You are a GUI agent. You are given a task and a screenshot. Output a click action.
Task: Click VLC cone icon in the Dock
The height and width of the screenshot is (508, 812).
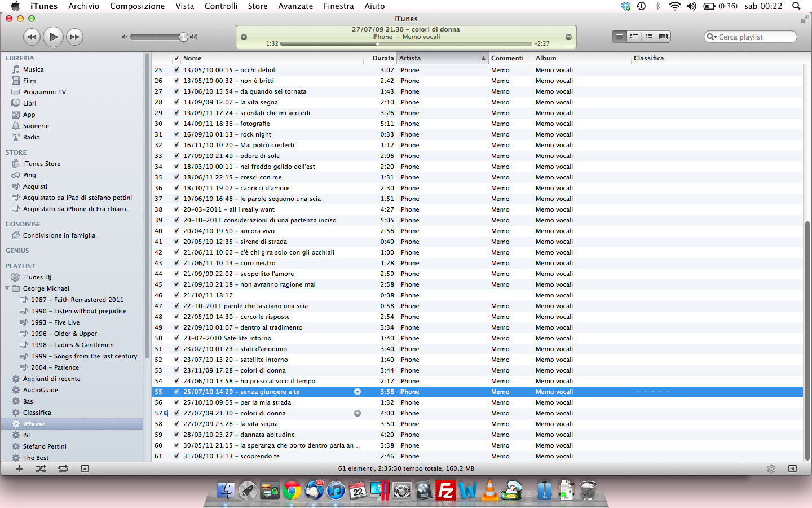click(489, 491)
